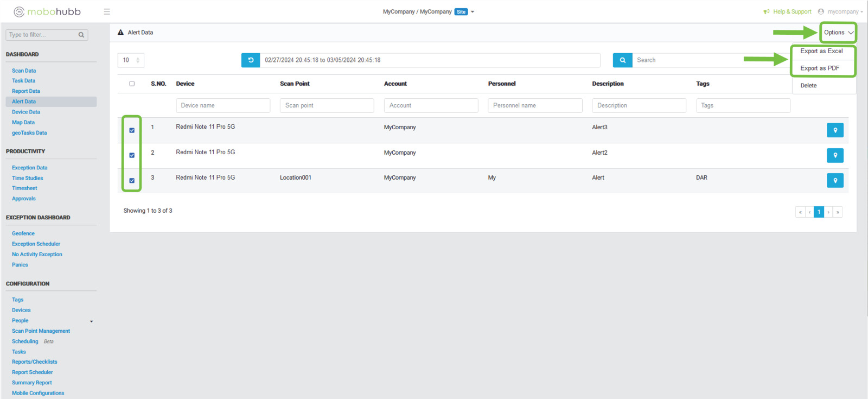Image resolution: width=868 pixels, height=399 pixels.
Task: Go to Geofence exception page
Action: coord(23,233)
